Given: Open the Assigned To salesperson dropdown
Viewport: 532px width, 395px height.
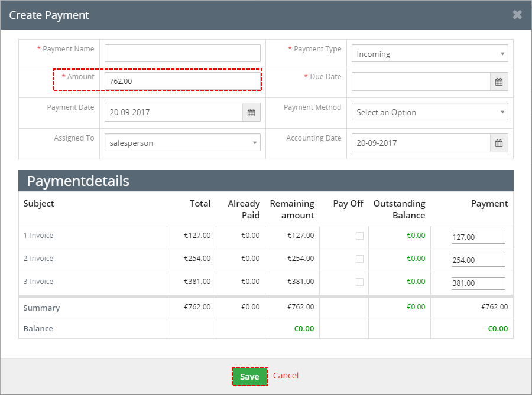Looking at the screenshot, I should [182, 143].
